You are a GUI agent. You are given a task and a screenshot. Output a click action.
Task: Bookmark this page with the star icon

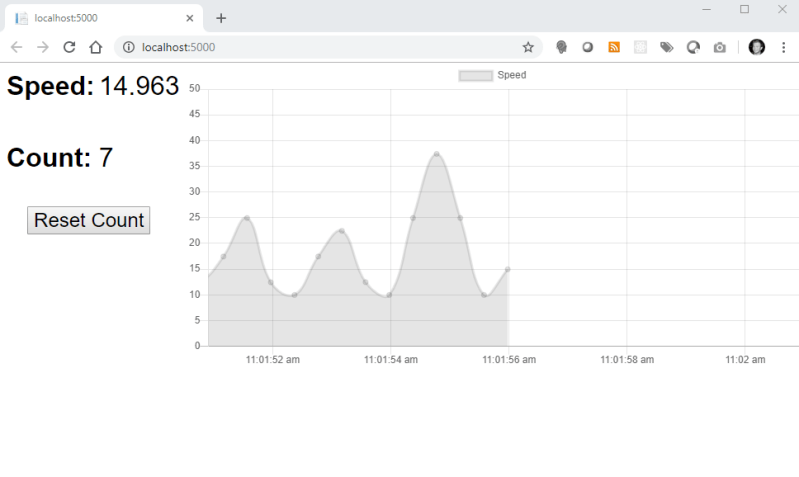click(528, 47)
